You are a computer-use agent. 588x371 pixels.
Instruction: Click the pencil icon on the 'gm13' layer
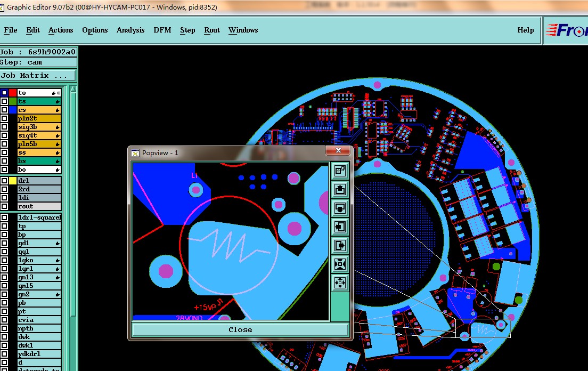58,278
